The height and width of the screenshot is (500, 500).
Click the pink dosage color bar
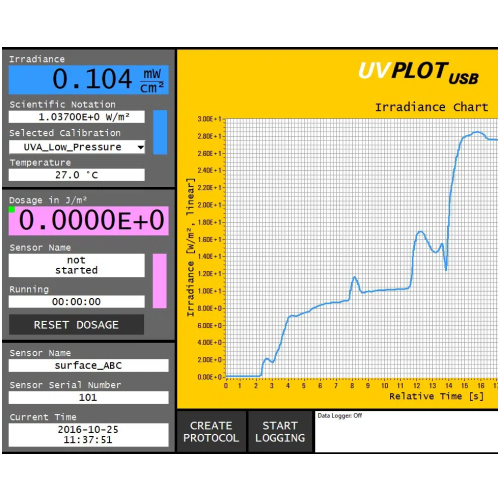[160, 281]
